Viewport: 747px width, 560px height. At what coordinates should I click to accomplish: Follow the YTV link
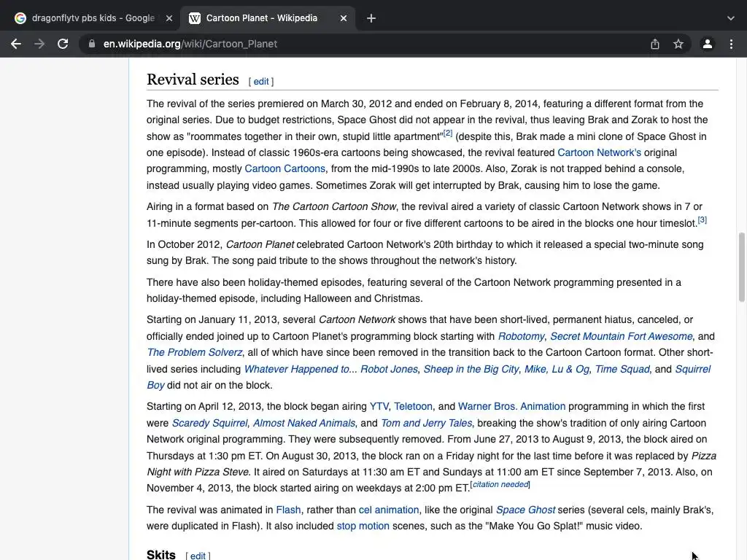pyautogui.click(x=379, y=406)
